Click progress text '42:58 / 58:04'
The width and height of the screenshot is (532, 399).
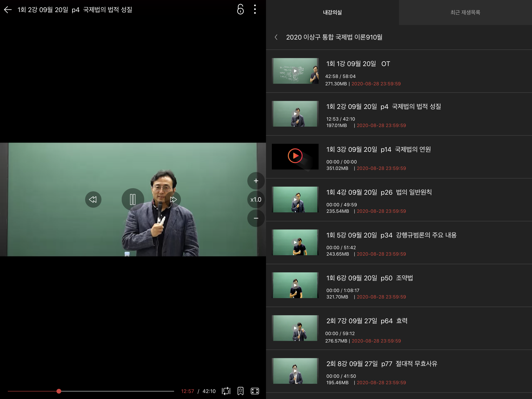tap(340, 76)
